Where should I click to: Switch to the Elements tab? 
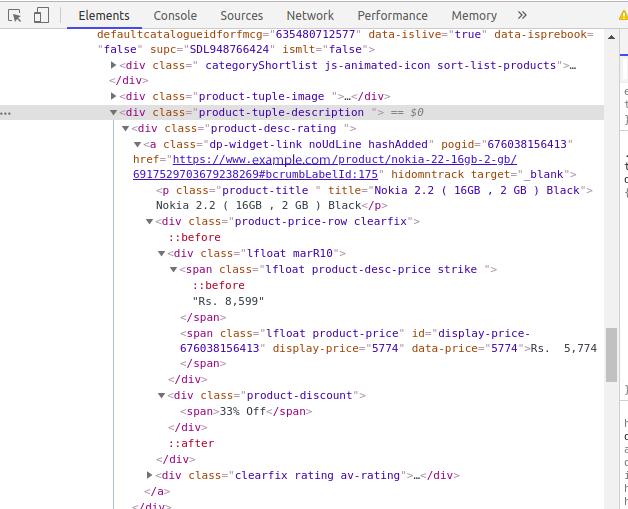(104, 16)
